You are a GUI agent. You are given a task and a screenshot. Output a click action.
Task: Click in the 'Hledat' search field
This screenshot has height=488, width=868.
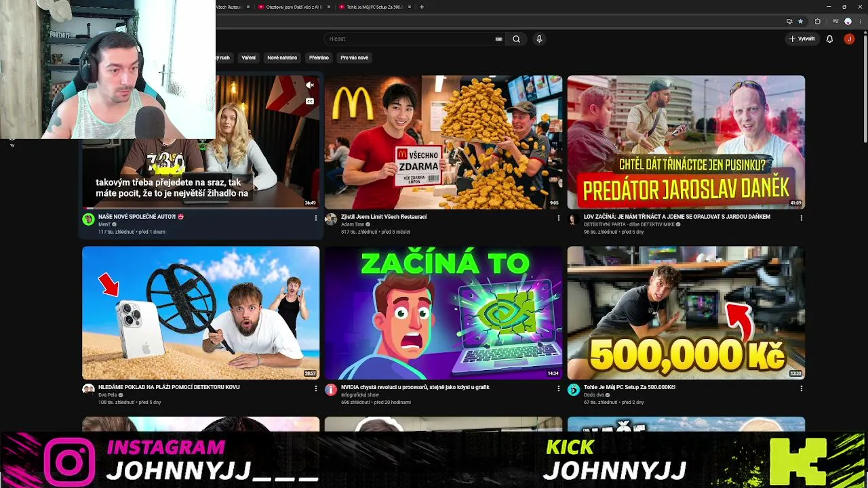tap(415, 39)
